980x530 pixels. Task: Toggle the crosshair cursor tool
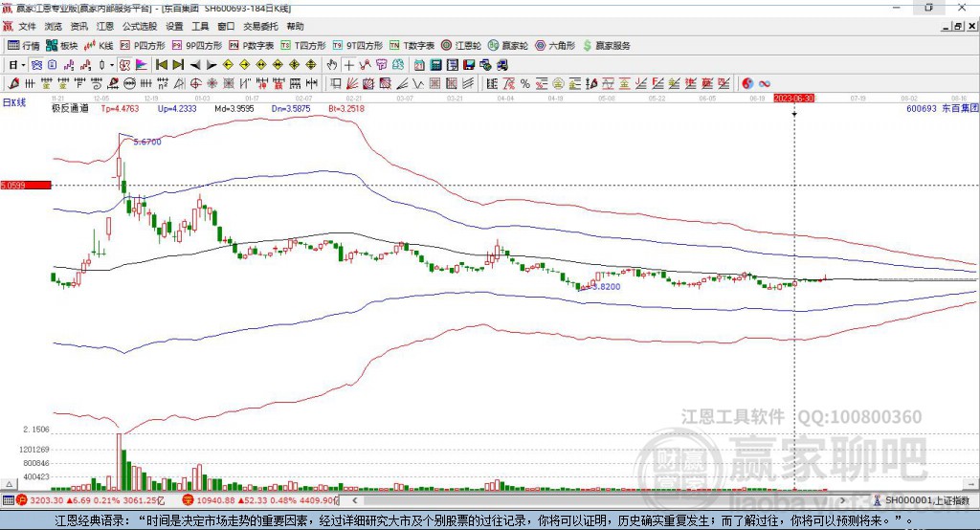(348, 65)
